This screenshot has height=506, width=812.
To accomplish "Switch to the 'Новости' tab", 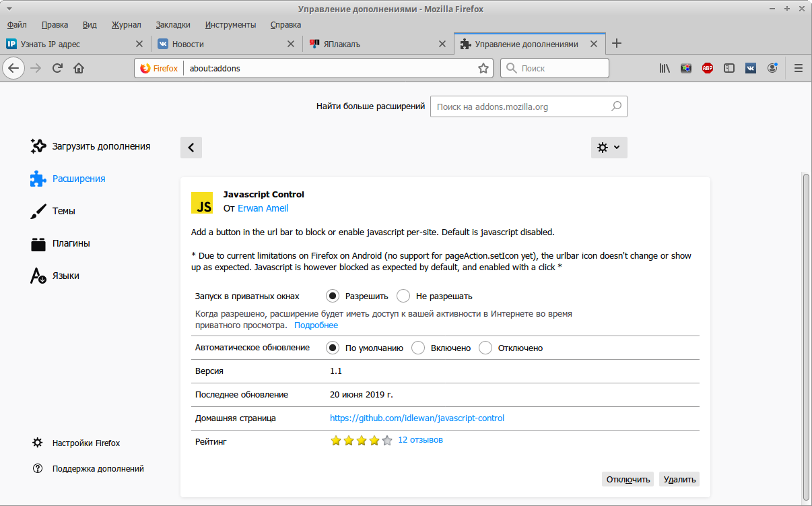I will point(227,44).
